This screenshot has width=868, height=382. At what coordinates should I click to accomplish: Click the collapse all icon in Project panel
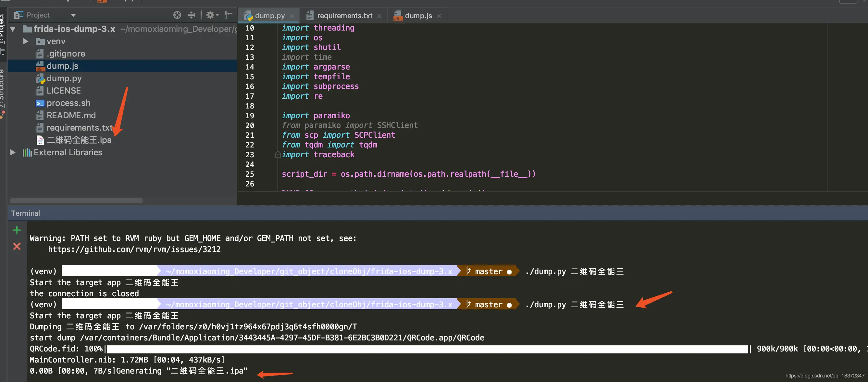tap(191, 15)
